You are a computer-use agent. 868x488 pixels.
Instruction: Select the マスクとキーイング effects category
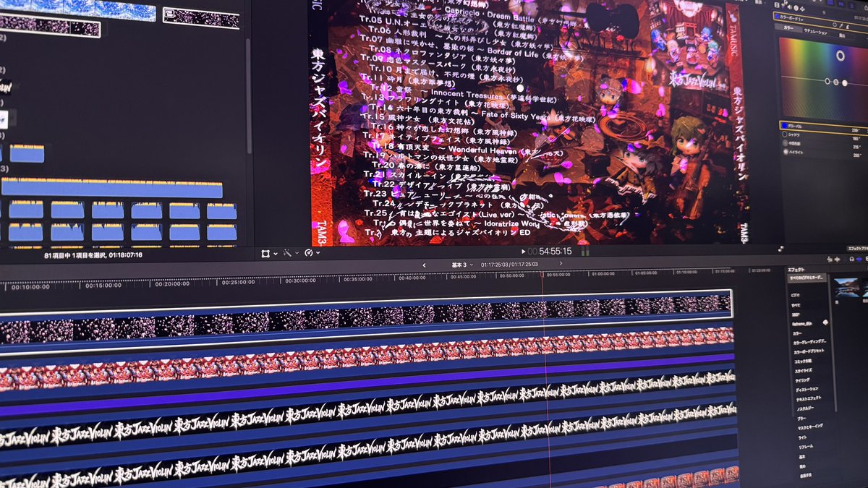tap(811, 427)
